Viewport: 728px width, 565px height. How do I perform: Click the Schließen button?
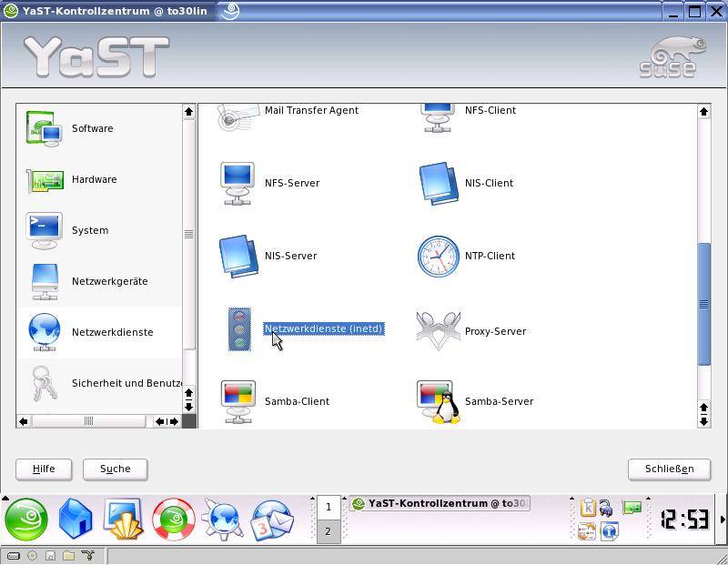tap(669, 469)
